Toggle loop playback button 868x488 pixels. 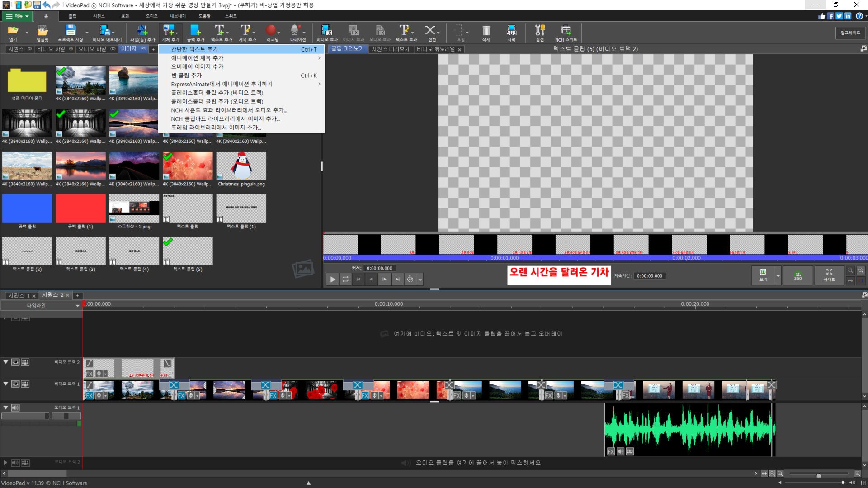[x=345, y=280]
